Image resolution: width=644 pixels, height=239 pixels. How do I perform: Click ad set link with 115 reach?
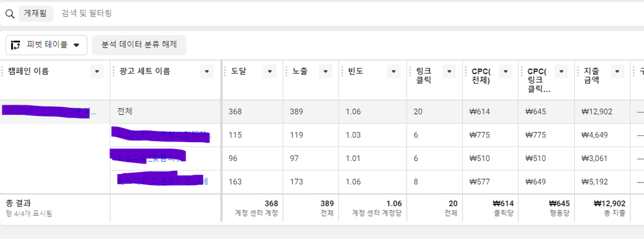tap(162, 135)
